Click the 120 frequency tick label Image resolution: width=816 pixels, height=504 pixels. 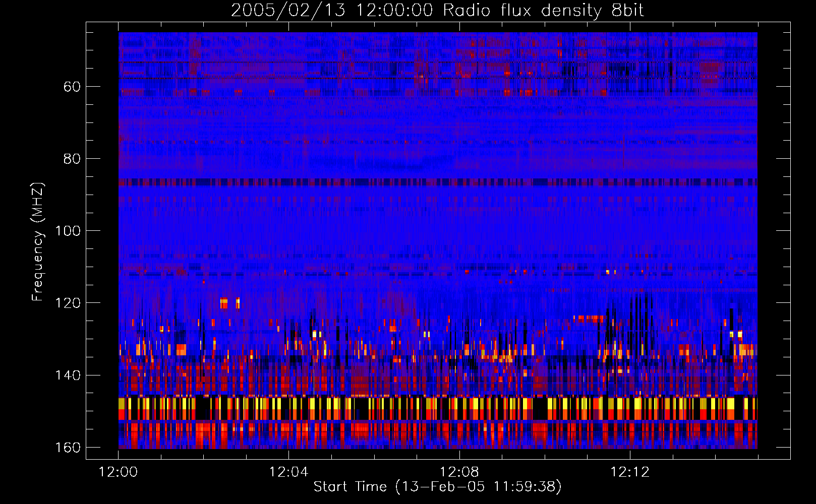68,303
